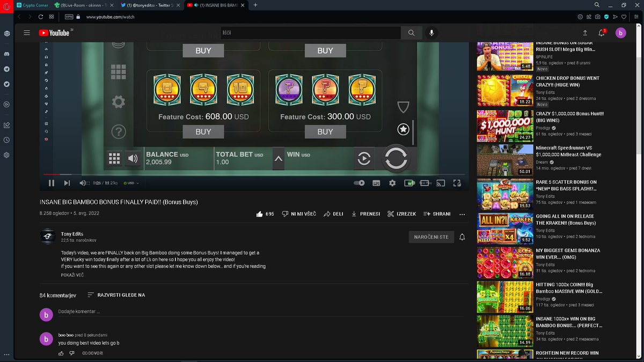Switch to Live-Room okinnn tab
The height and width of the screenshot is (362, 644).
(84, 5)
